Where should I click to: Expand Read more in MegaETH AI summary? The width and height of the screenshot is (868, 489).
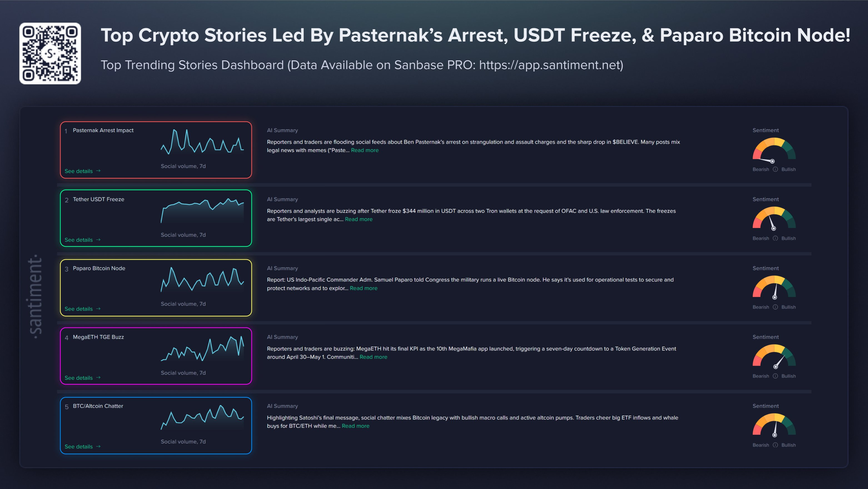tap(373, 357)
